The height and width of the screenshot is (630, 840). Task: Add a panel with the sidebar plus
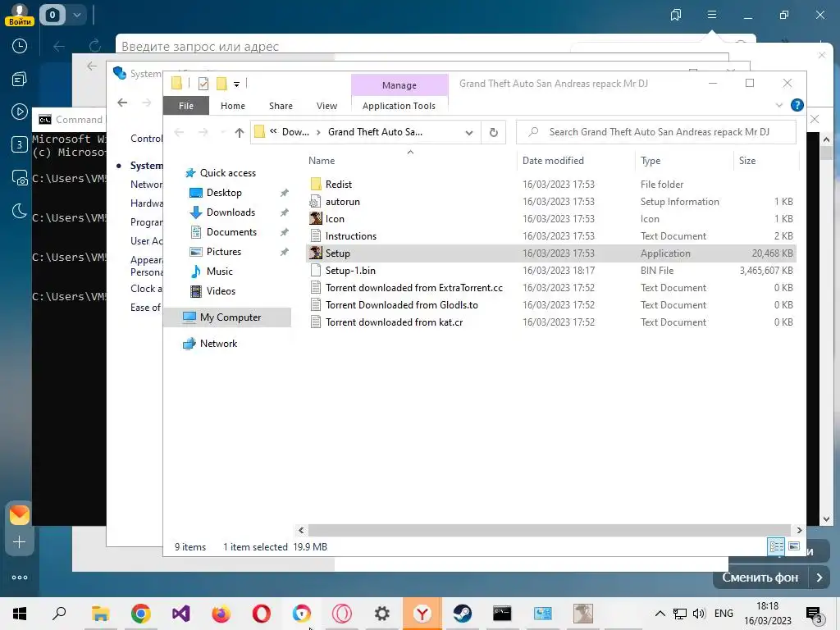[x=20, y=542]
